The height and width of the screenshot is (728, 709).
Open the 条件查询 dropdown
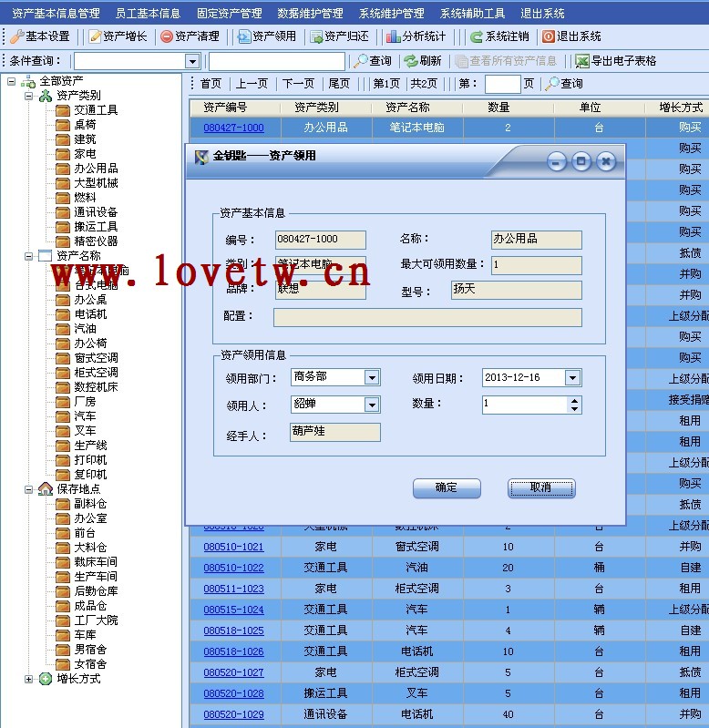[x=192, y=61]
